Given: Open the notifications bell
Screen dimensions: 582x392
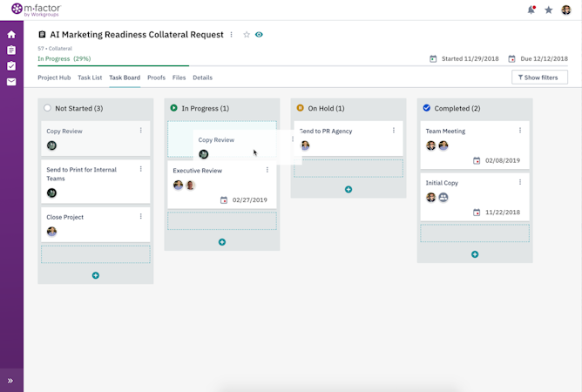Looking at the screenshot, I should [x=531, y=10].
